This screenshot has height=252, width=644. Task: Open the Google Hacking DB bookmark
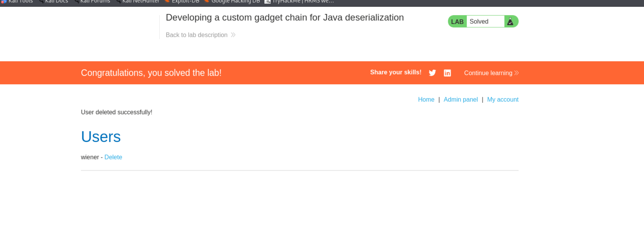(232, 2)
